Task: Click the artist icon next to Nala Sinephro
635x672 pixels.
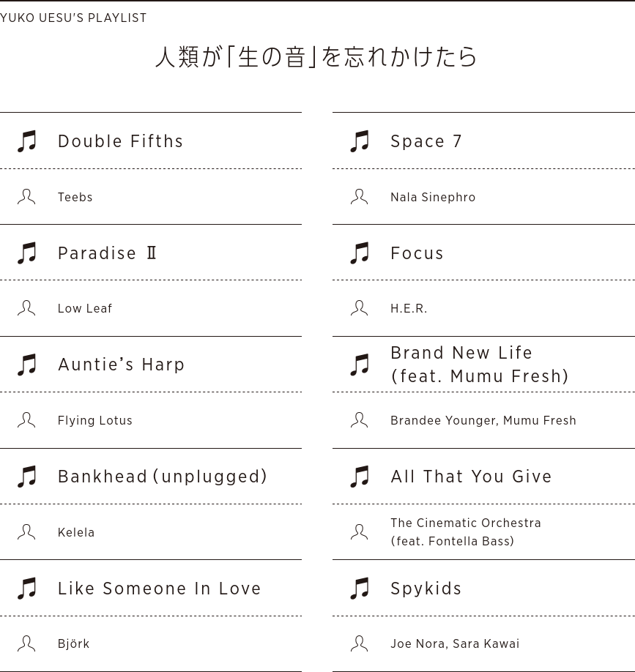Action: point(359,197)
